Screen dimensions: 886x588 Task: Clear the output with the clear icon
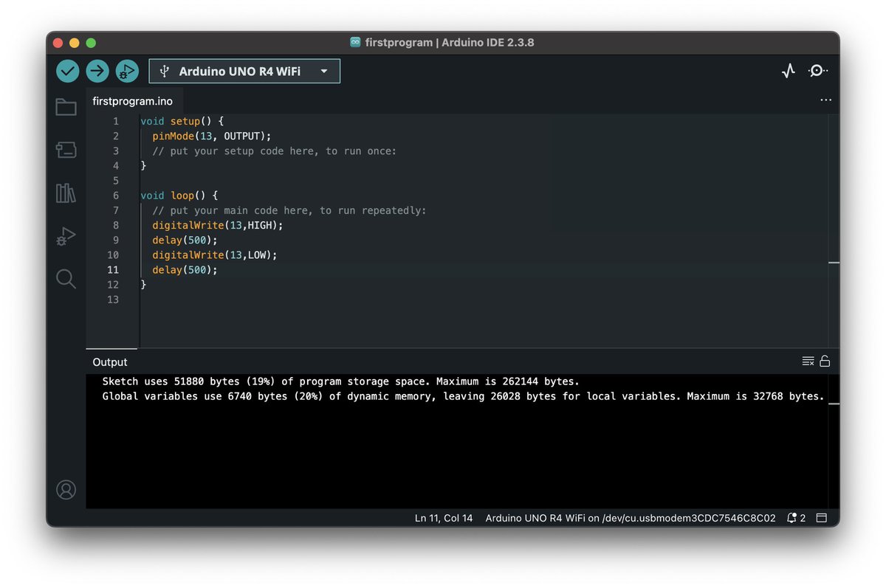[x=808, y=362]
